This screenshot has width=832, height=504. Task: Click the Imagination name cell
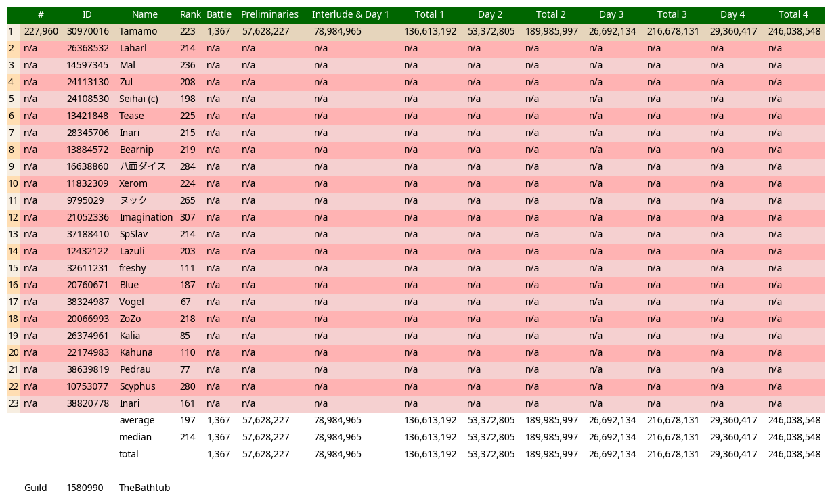pyautogui.click(x=146, y=217)
